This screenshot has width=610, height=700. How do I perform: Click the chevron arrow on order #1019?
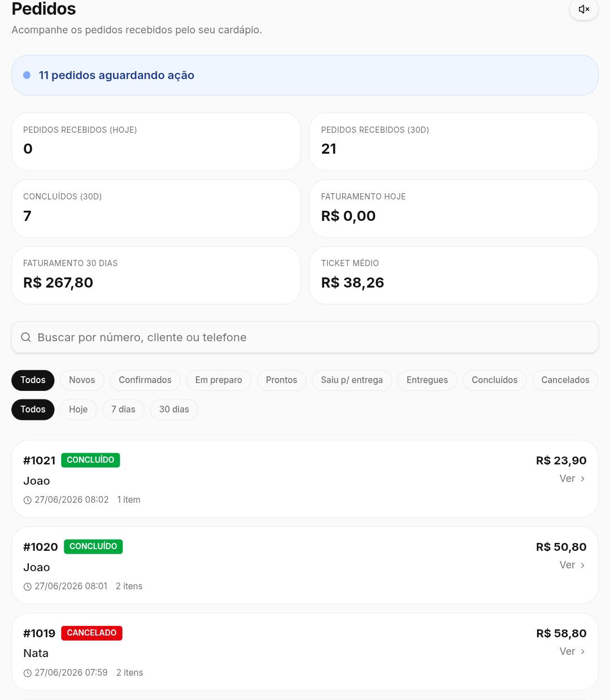coord(582,651)
